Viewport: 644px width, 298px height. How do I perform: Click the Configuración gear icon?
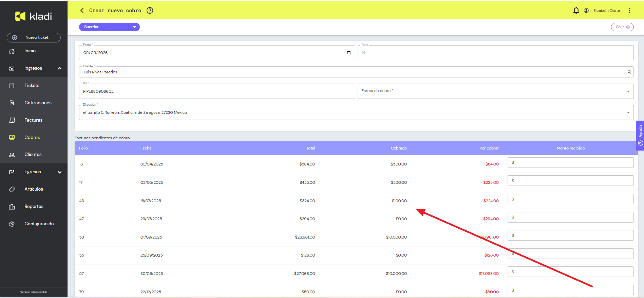coord(12,224)
